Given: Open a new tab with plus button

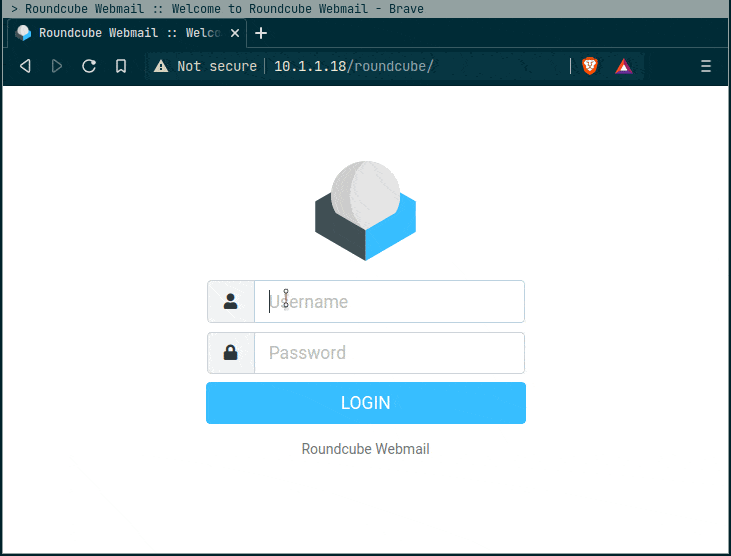Looking at the screenshot, I should pos(261,33).
